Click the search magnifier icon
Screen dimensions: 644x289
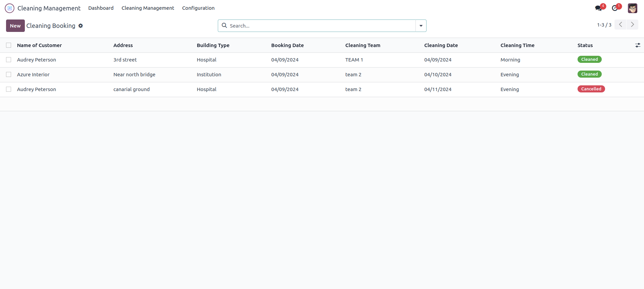[224, 26]
